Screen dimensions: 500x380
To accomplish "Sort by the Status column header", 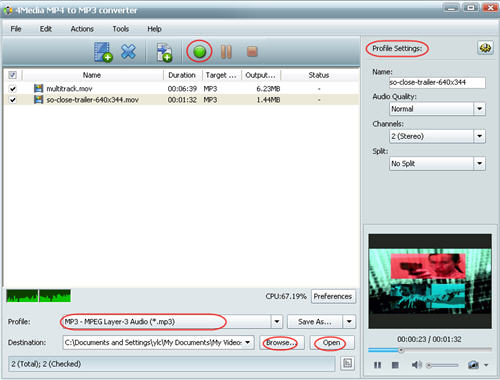I will pyautogui.click(x=319, y=75).
